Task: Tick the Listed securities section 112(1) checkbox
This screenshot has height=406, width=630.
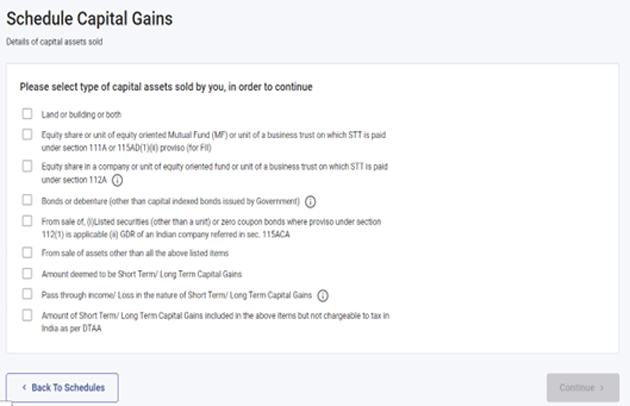Action: click(27, 220)
